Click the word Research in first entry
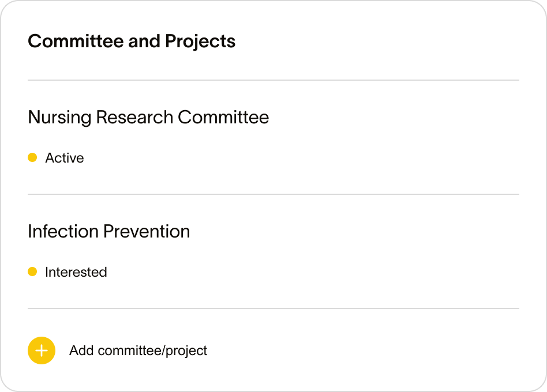 (134, 117)
